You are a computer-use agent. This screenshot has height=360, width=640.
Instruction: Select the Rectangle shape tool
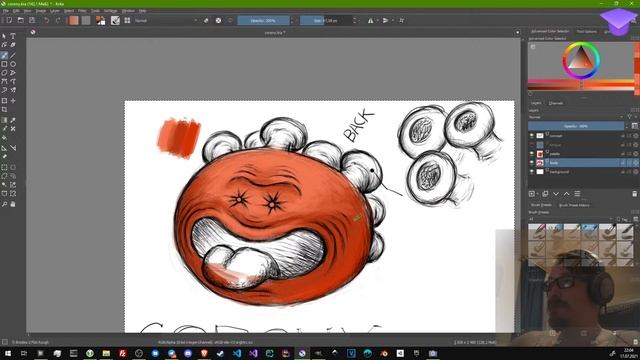coord(4,64)
